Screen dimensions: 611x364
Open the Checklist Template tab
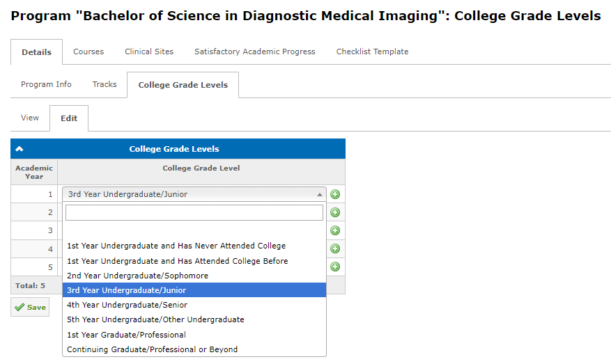372,52
